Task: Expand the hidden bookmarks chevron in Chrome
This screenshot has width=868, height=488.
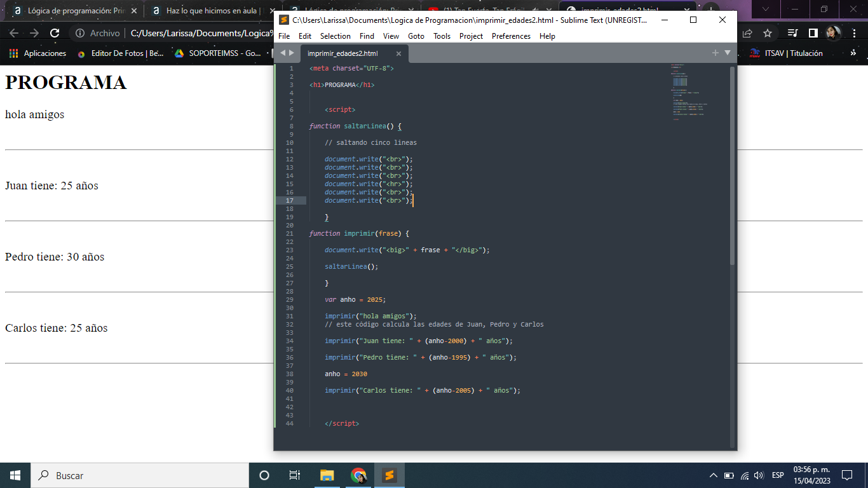Action: point(853,53)
